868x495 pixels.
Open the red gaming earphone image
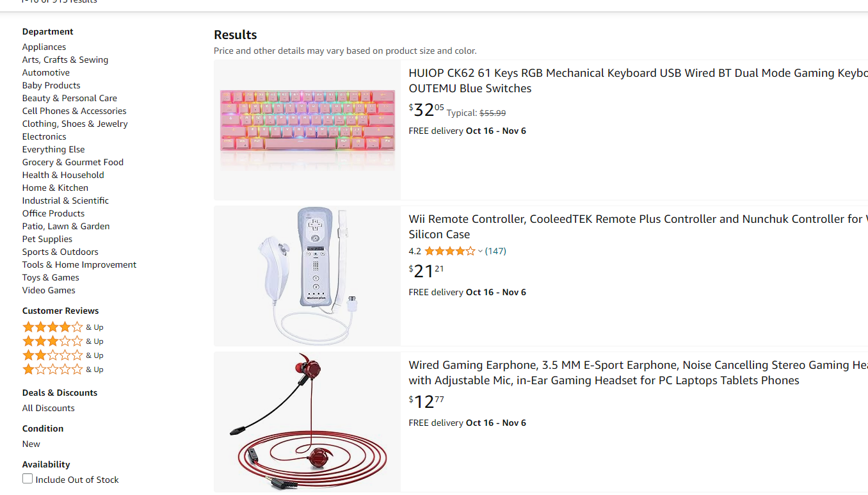click(x=307, y=422)
